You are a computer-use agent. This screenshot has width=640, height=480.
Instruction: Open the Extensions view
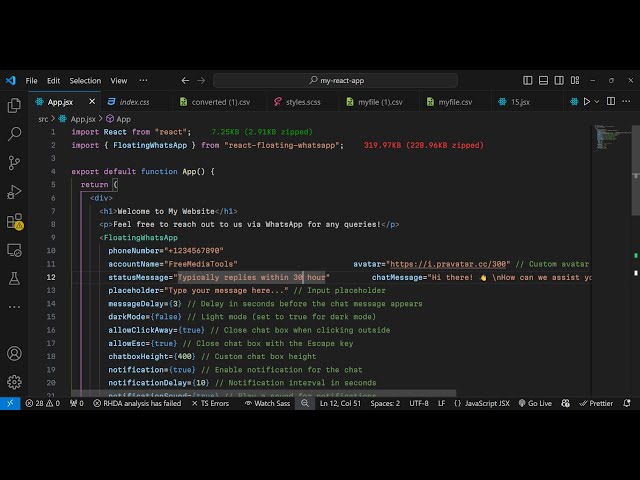[14, 221]
